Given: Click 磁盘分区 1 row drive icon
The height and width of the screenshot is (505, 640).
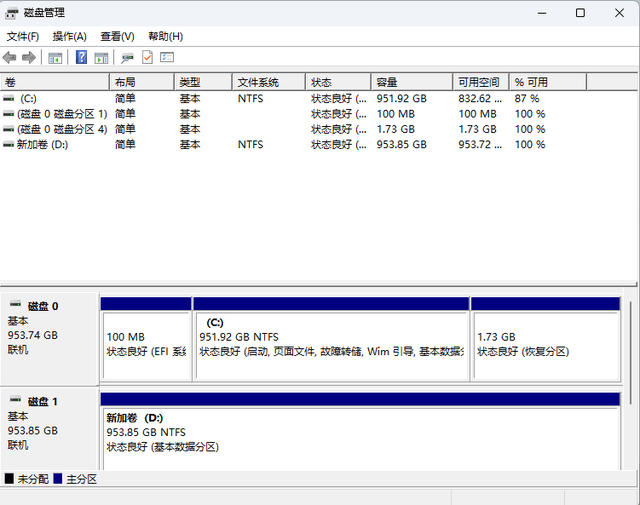Looking at the screenshot, I should click(8, 114).
